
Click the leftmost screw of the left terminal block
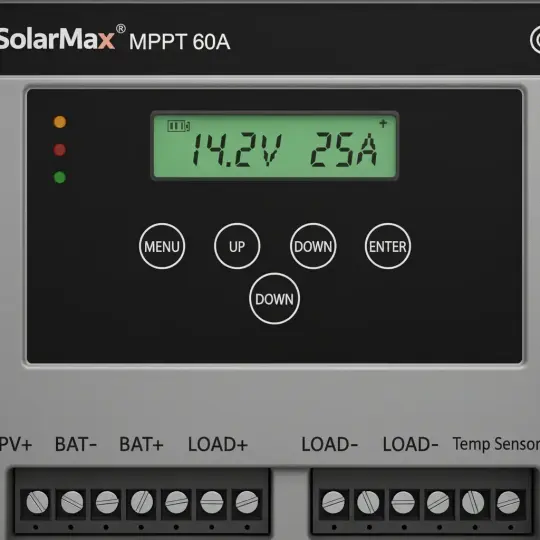pos(37,502)
